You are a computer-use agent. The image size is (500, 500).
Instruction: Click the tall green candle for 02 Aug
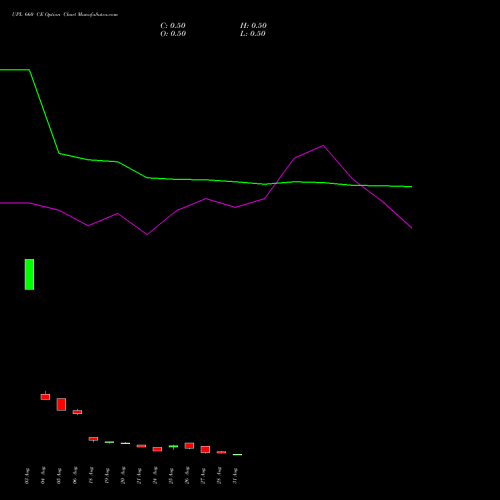coord(29,274)
